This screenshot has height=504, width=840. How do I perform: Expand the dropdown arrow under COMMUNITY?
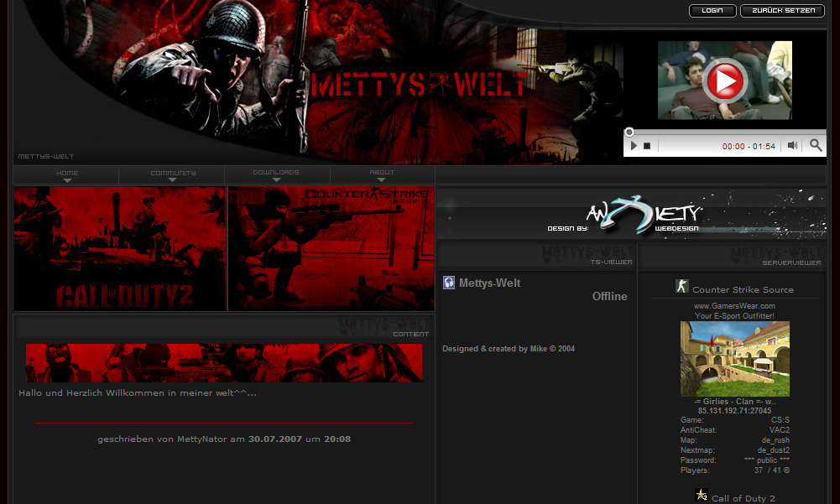[x=173, y=180]
